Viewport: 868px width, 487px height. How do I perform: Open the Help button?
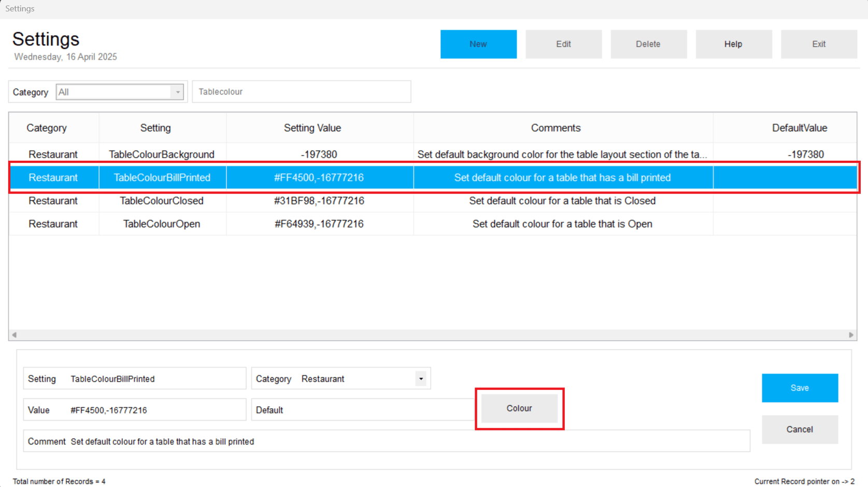pyautogui.click(x=733, y=44)
